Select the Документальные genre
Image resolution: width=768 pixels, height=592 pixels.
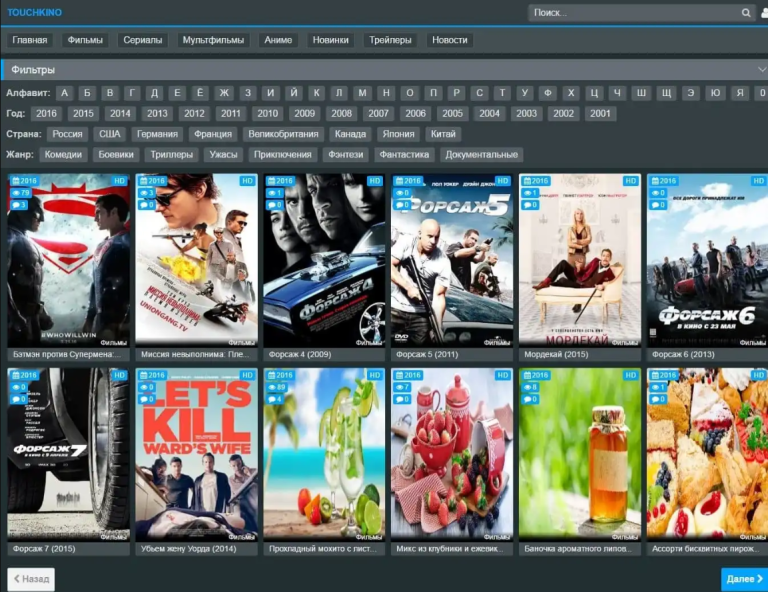pyautogui.click(x=481, y=155)
